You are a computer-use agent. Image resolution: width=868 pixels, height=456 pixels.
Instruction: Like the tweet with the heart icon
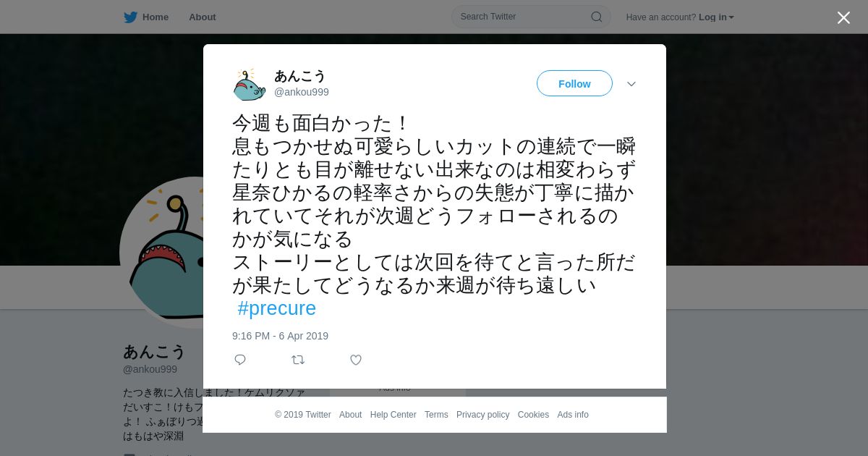[x=356, y=360]
